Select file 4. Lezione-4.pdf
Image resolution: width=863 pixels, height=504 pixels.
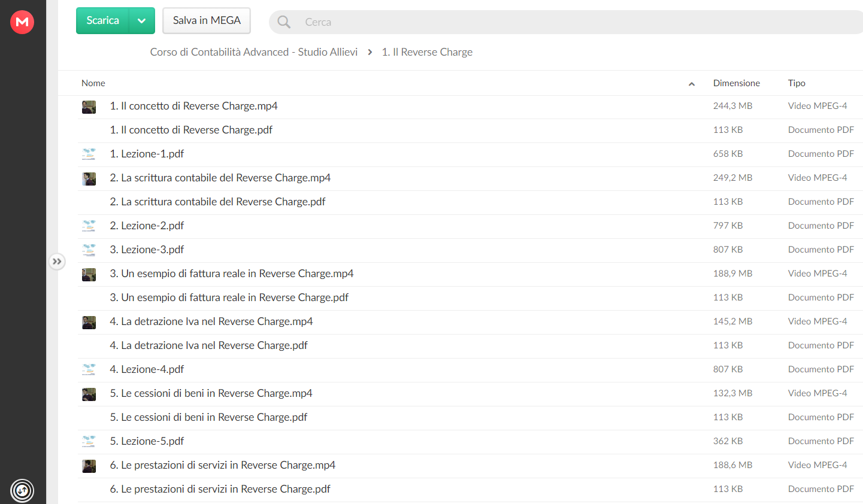[147, 369]
